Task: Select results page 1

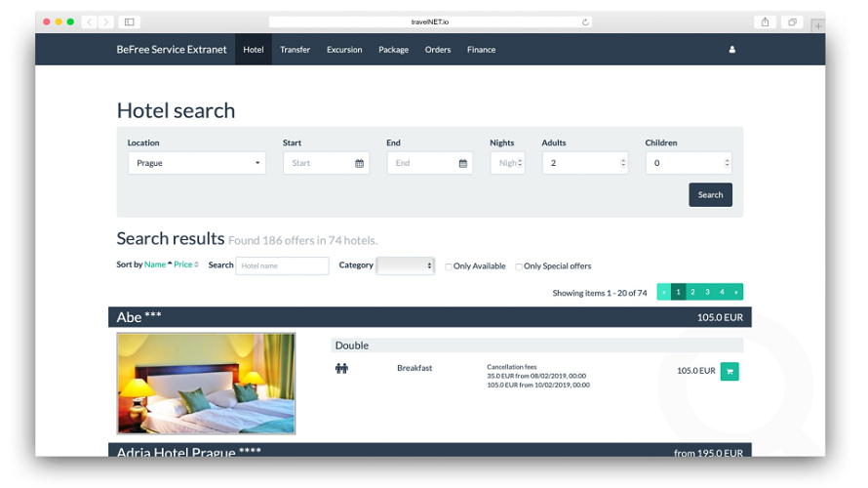Action: click(x=678, y=292)
